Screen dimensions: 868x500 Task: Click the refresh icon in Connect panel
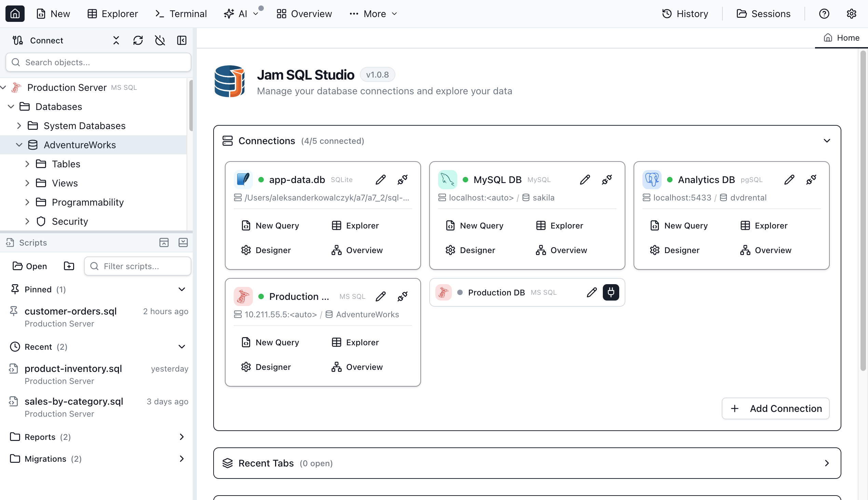[138, 40]
